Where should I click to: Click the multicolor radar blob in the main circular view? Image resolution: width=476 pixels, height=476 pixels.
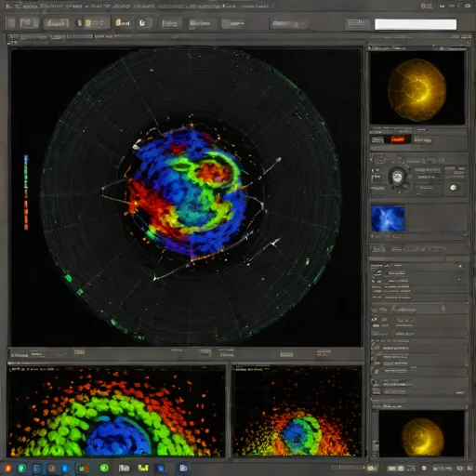(189, 192)
